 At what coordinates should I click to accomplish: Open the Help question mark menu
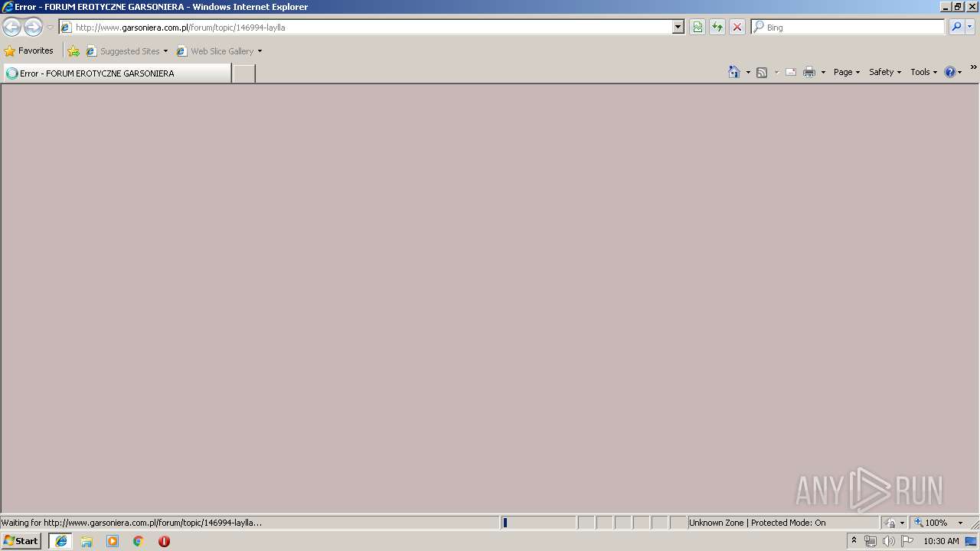click(x=952, y=72)
